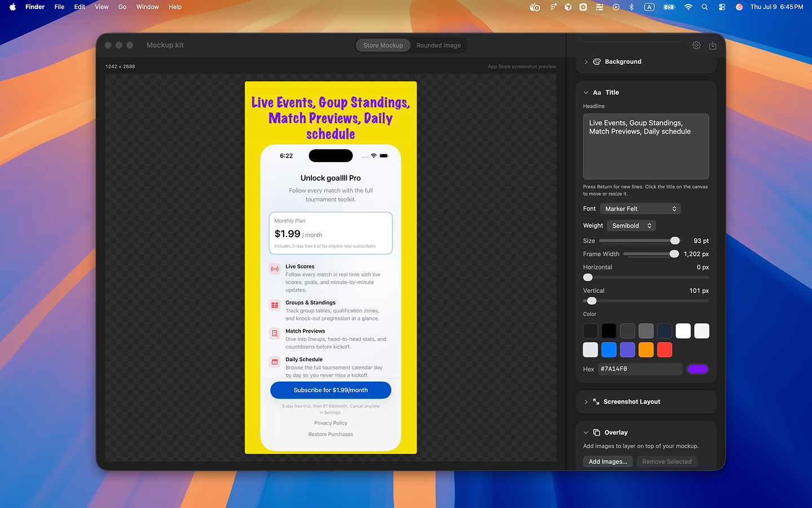
Task: Click the export download icon in toolbar
Action: 713,45
